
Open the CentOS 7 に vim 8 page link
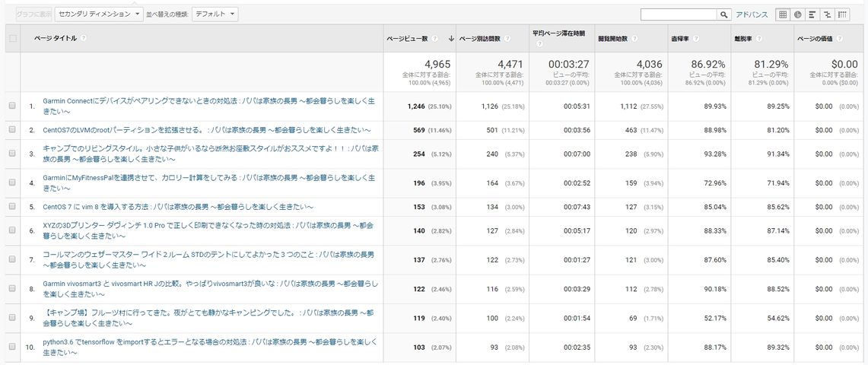point(178,207)
